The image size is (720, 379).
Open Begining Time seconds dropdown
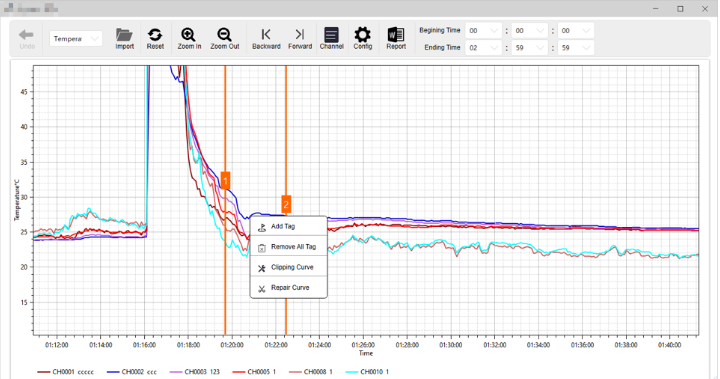point(575,31)
